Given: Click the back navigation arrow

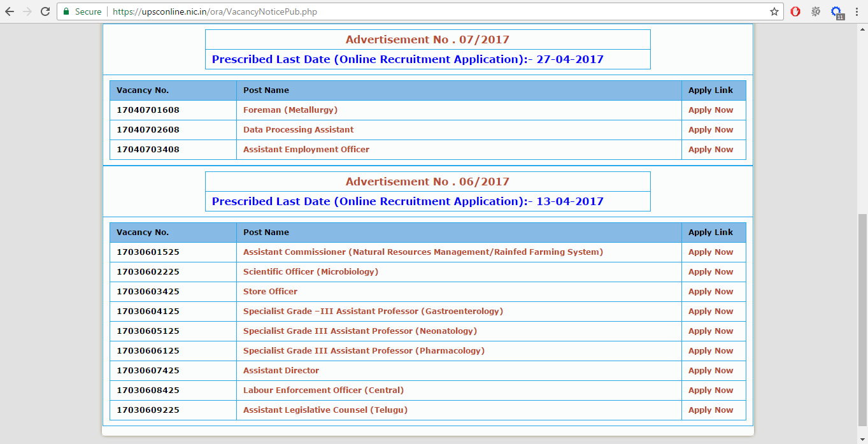Looking at the screenshot, I should point(8,11).
